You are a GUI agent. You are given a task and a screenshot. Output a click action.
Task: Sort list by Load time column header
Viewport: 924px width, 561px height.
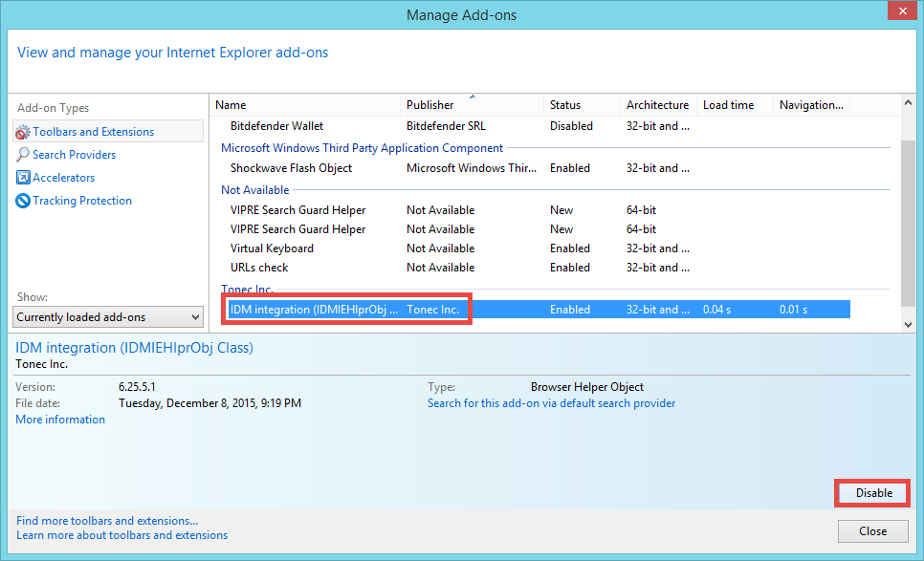click(735, 105)
